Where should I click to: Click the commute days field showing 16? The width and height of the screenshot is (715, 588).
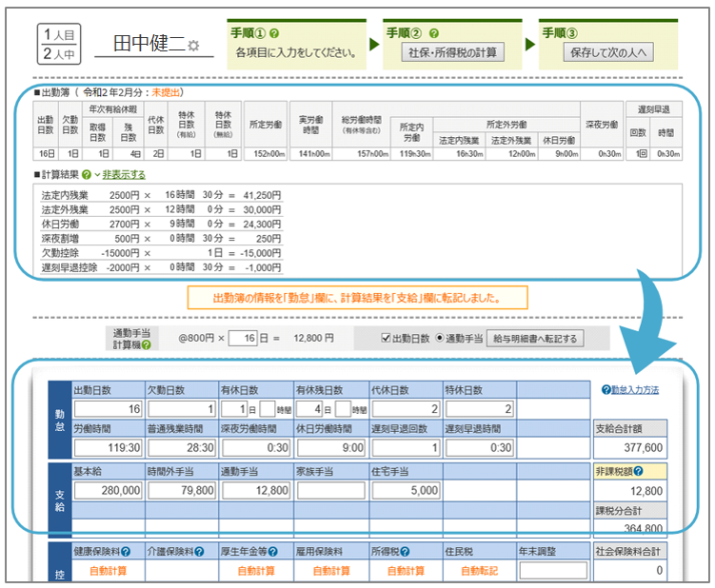click(x=245, y=338)
